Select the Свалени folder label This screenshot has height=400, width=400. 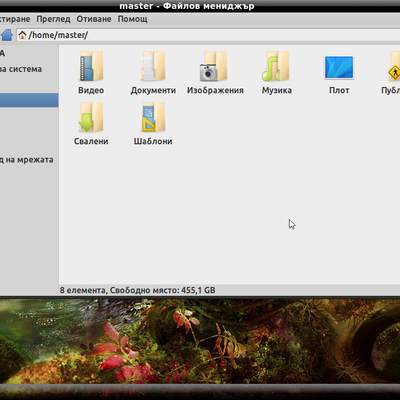pos(91,141)
